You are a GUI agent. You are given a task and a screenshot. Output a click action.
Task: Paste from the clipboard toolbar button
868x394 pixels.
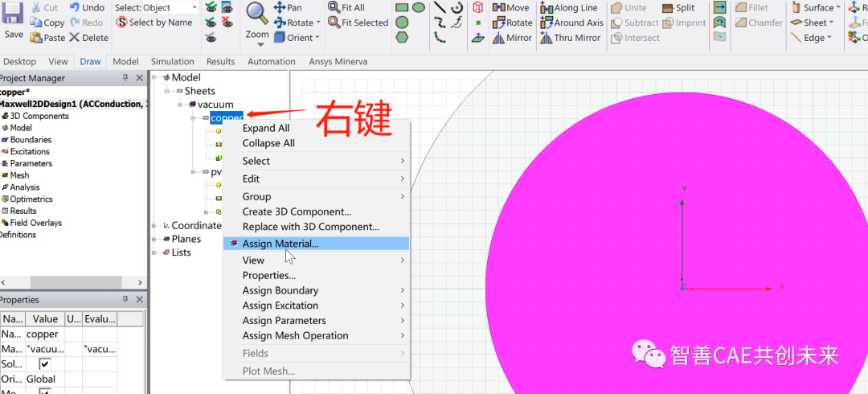point(47,38)
